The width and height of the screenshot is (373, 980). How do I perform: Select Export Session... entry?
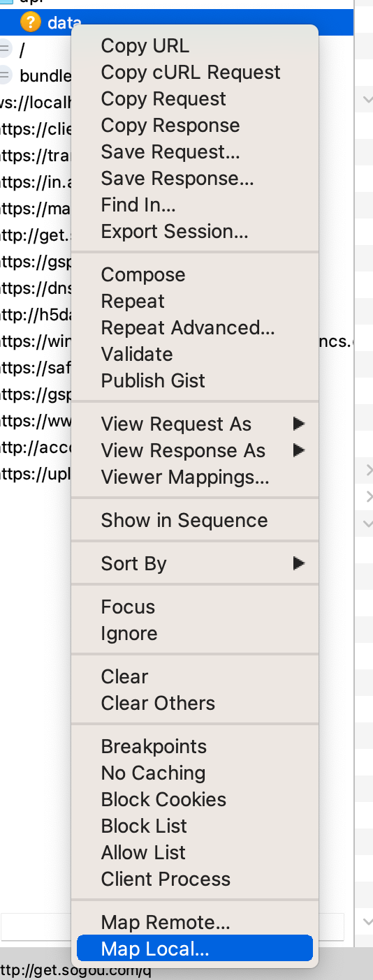tap(175, 232)
